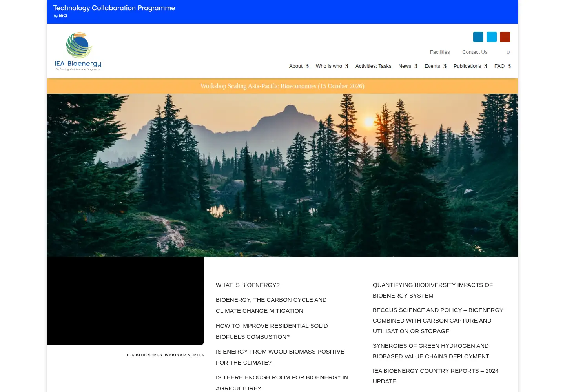Expand the News menu dropdown
This screenshot has width=565, height=392.
click(x=408, y=66)
